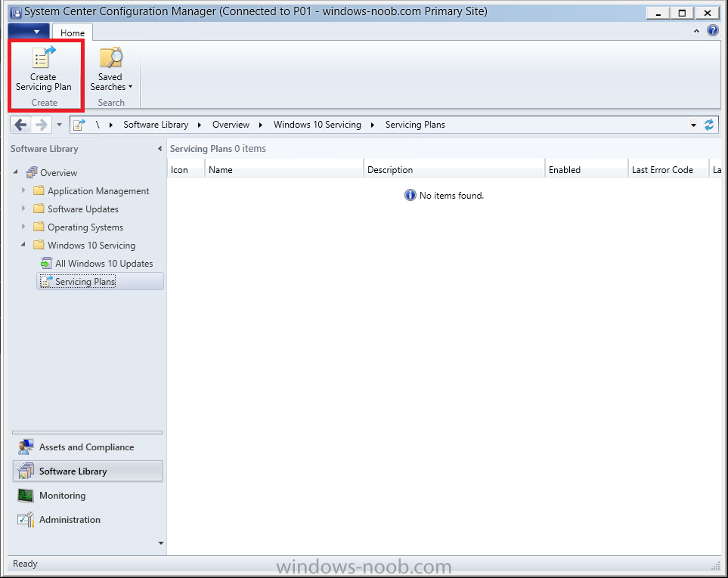Sort by Last Error Code column

[x=668, y=170]
